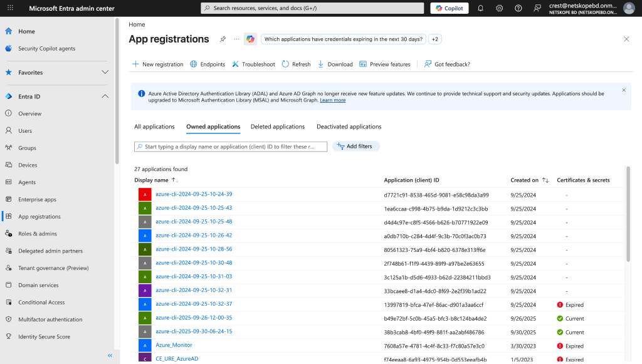Image resolution: width=642 pixels, height=364 pixels.
Task: Open Multifactor authentication
Action: [50, 320]
